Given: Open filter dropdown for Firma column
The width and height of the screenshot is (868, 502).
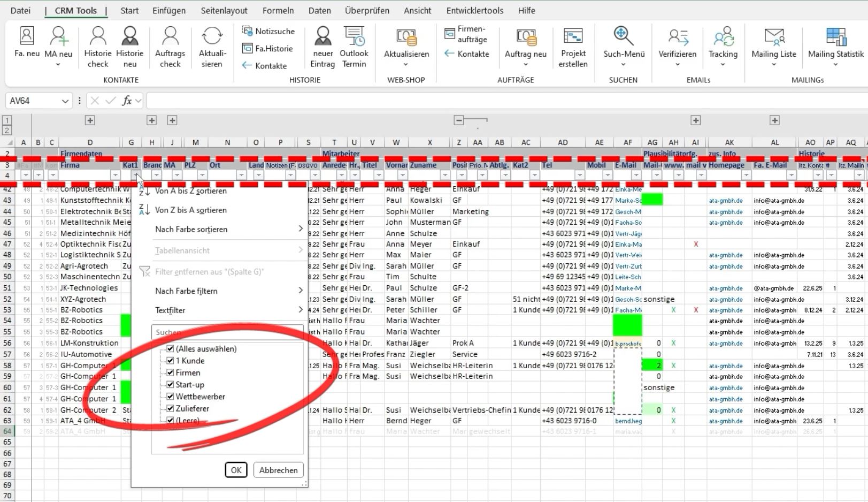Looking at the screenshot, I should [115, 175].
